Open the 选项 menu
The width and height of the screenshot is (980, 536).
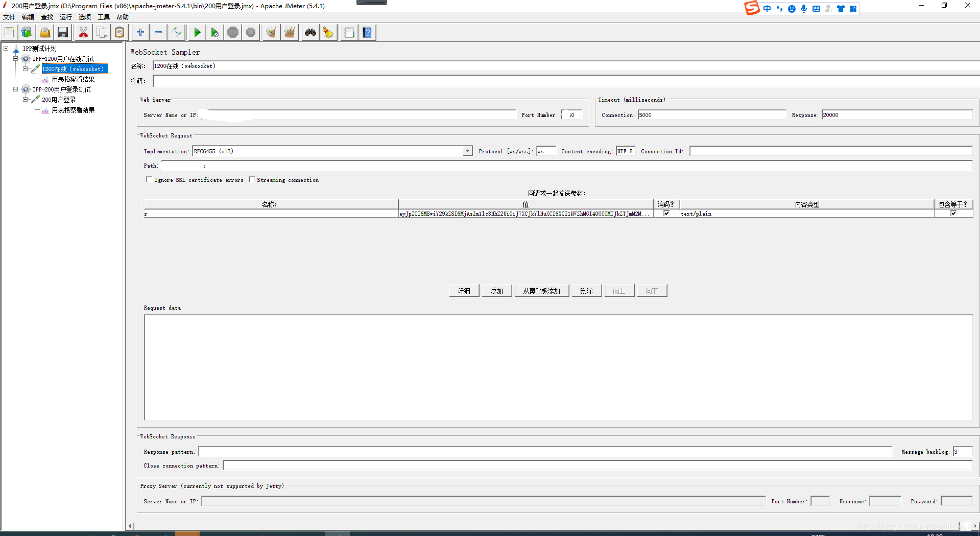tap(85, 17)
